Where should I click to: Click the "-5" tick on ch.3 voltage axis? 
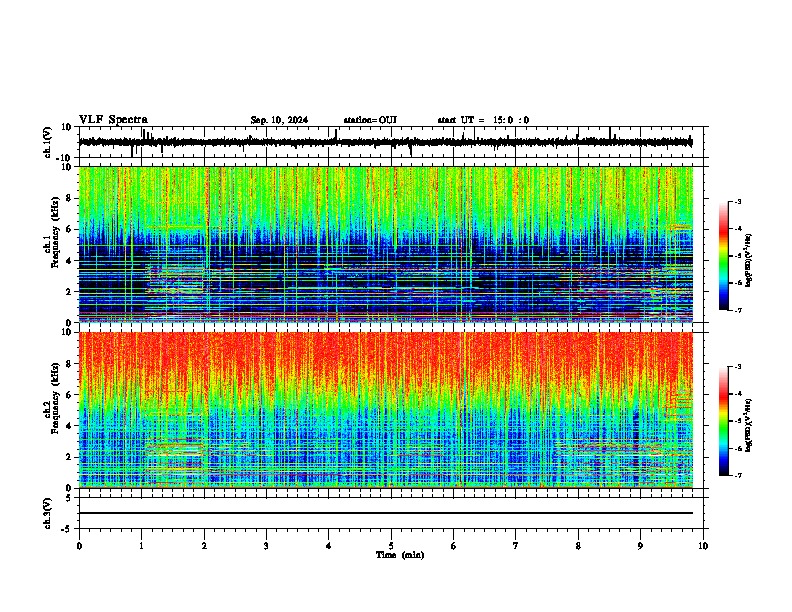[67, 528]
